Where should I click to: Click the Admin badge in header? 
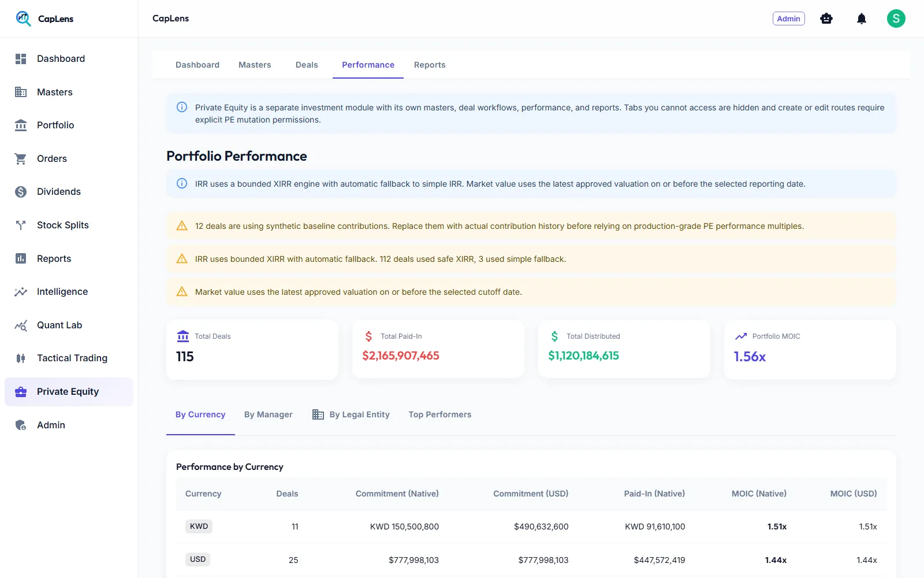(x=789, y=18)
